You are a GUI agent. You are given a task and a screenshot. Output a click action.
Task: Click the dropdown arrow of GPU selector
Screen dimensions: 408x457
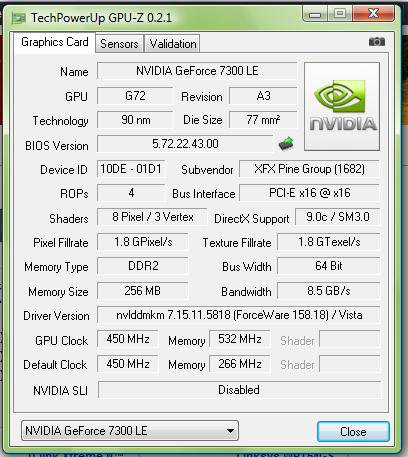pos(230,431)
